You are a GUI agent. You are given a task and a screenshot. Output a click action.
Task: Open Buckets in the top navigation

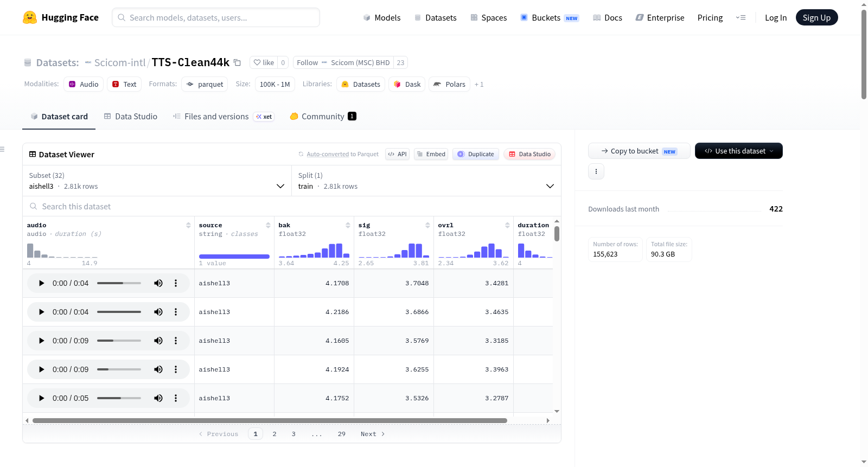tap(550, 17)
